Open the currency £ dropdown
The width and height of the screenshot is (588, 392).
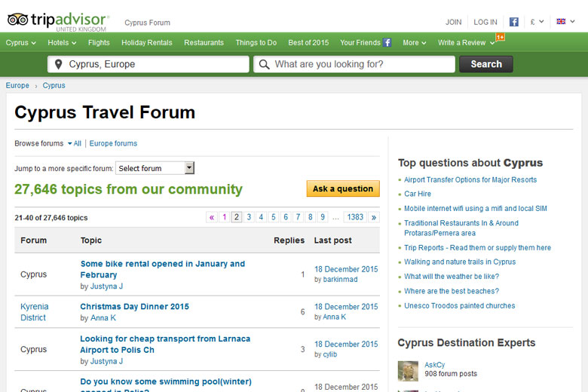click(x=537, y=22)
